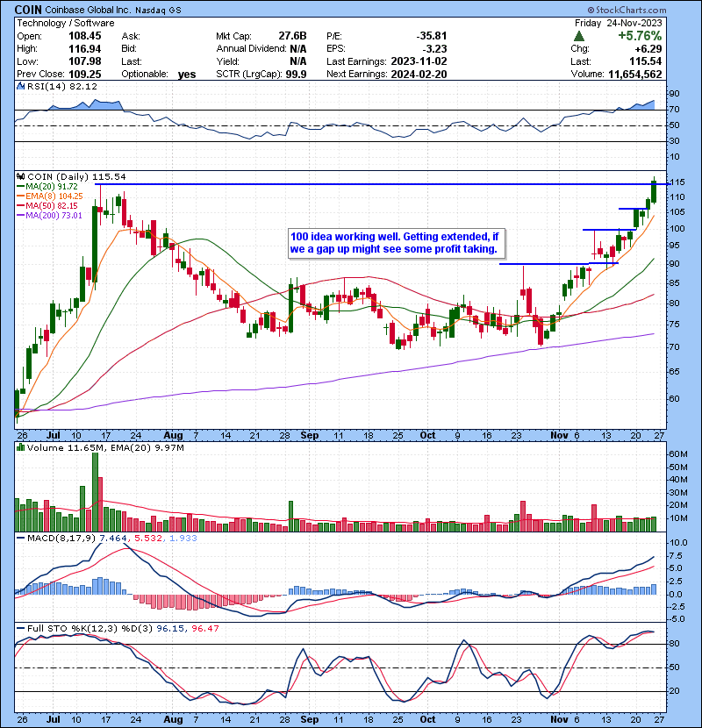Click the Sep label on time axis
The width and height of the screenshot is (702, 728).
[310, 434]
